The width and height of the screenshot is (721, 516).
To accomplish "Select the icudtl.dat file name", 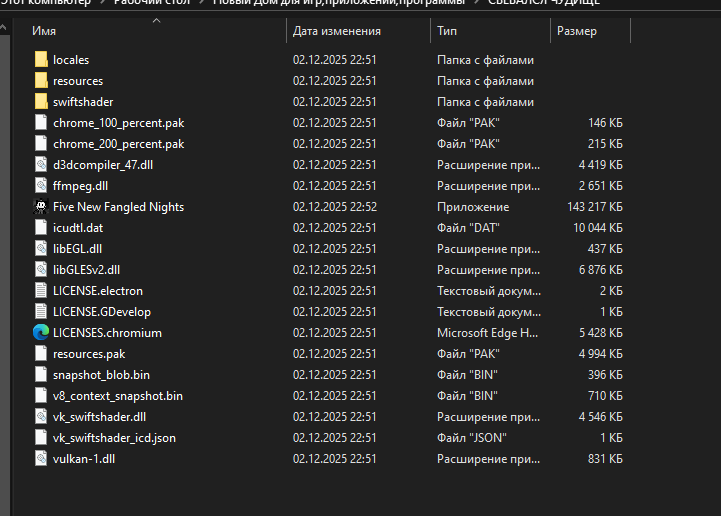I will pyautogui.click(x=78, y=228).
